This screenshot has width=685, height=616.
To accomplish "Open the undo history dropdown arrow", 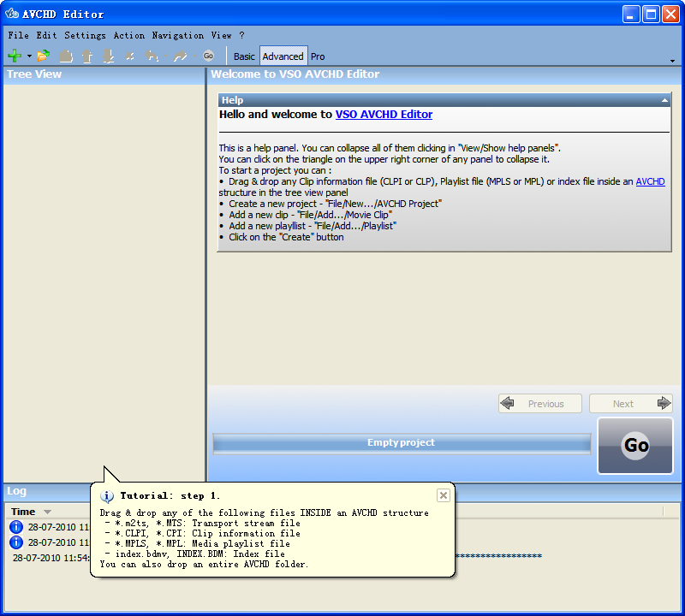I will pos(165,56).
